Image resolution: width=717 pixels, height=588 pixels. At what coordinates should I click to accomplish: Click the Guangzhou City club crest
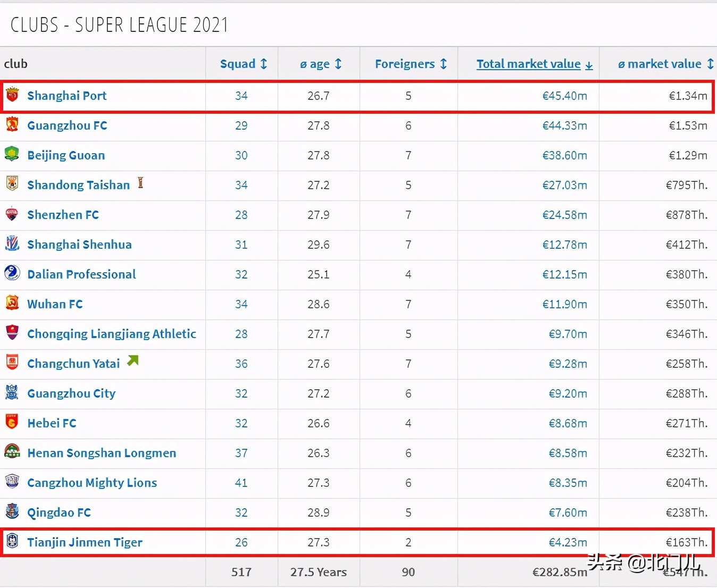pyautogui.click(x=12, y=393)
